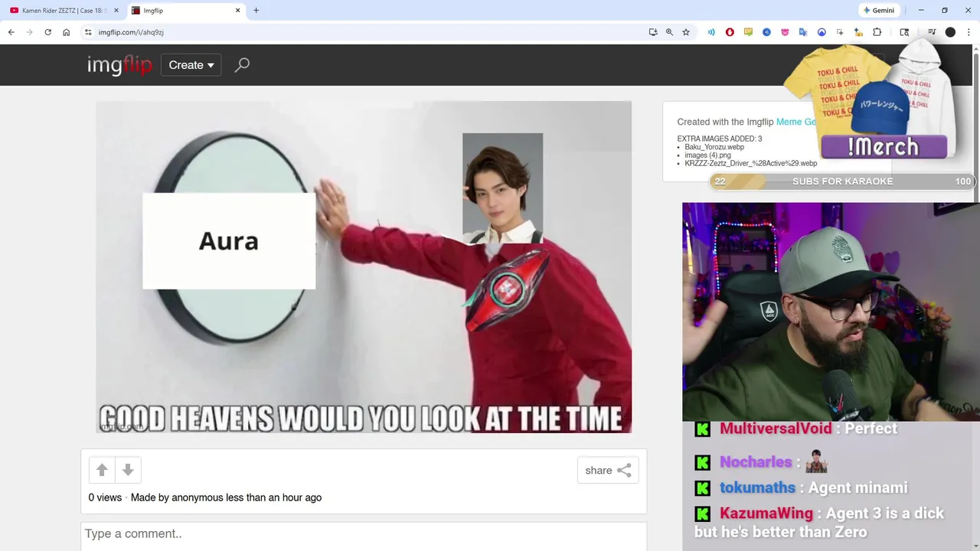This screenshot has height=551, width=980.
Task: Click the blue sound waves extension
Action: coord(711,32)
